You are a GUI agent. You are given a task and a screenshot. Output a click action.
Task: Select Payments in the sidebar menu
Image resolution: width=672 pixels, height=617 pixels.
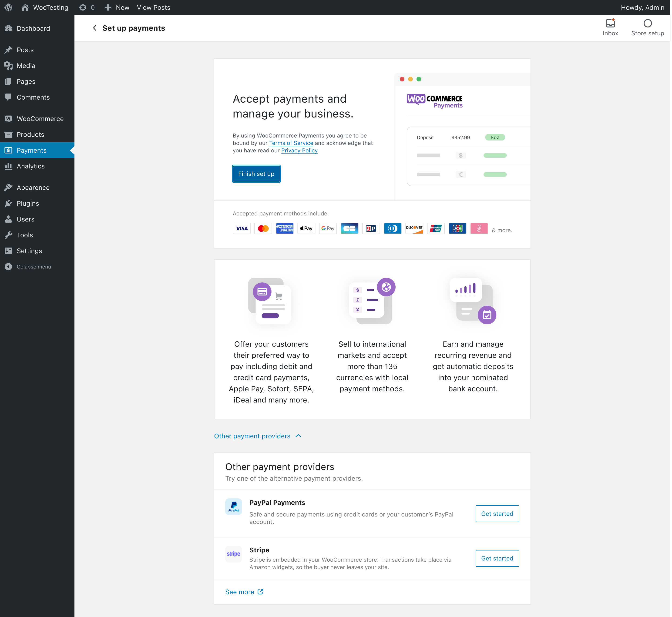pyautogui.click(x=32, y=150)
